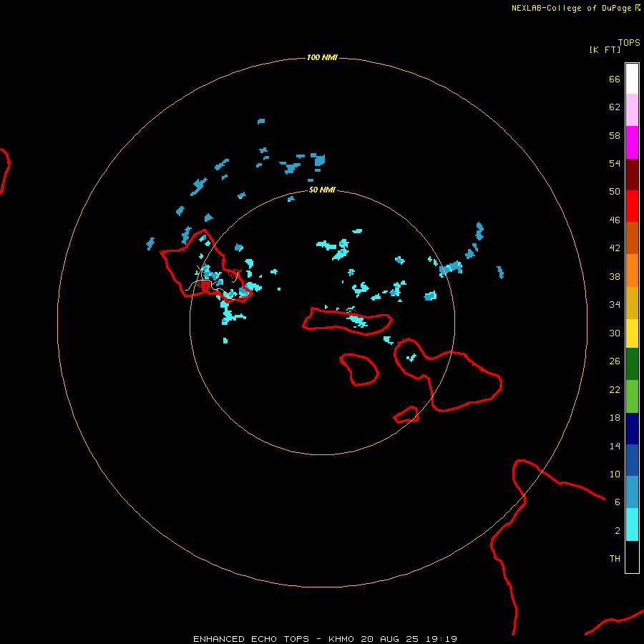644x644 pixels.
Task: Click the white 66 kft legend swatch
Action: [x=632, y=79]
